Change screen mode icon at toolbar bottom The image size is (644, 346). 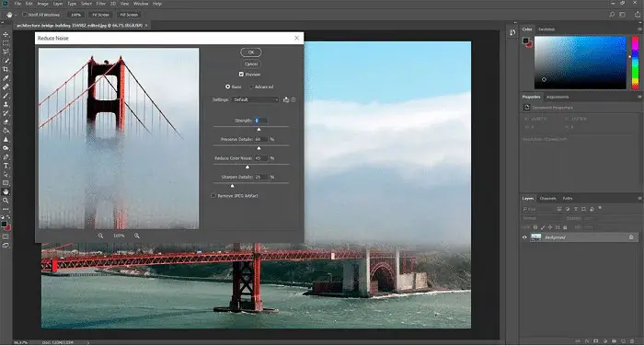pos(6,246)
